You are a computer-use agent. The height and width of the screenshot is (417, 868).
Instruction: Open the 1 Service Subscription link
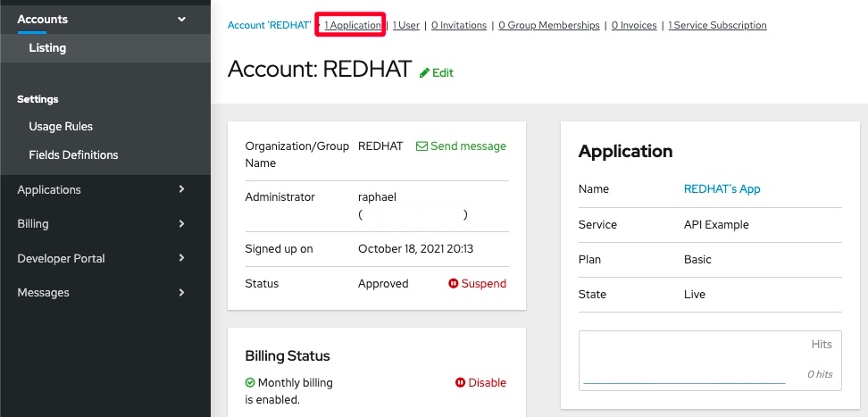(x=717, y=26)
